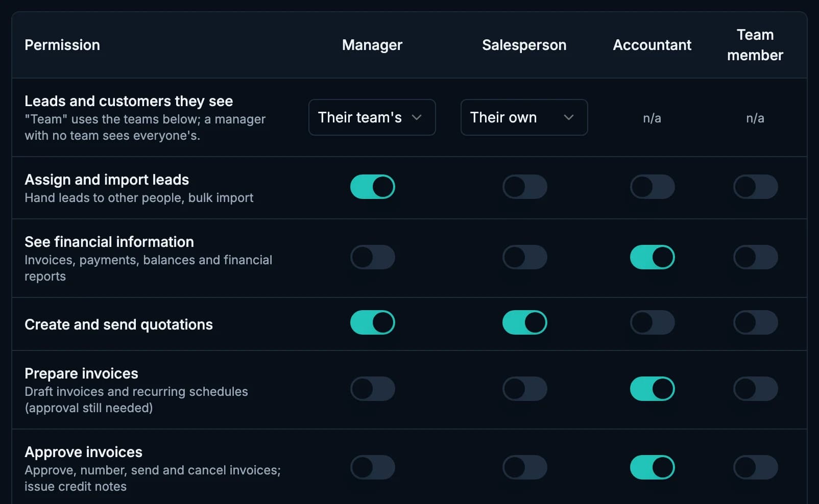This screenshot has height=504, width=819.
Task: Enable Create and send quotations for Team member
Action: pyautogui.click(x=755, y=322)
